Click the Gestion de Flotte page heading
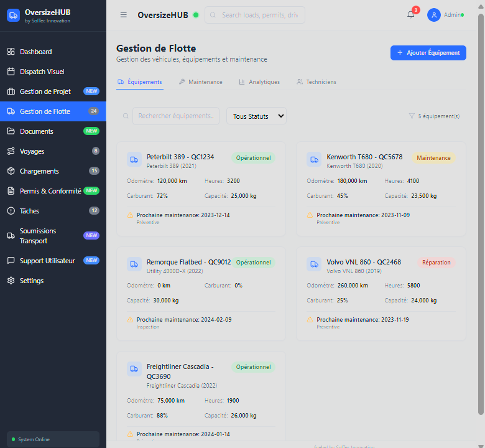Viewport: 485px width, 448px height. (156, 49)
